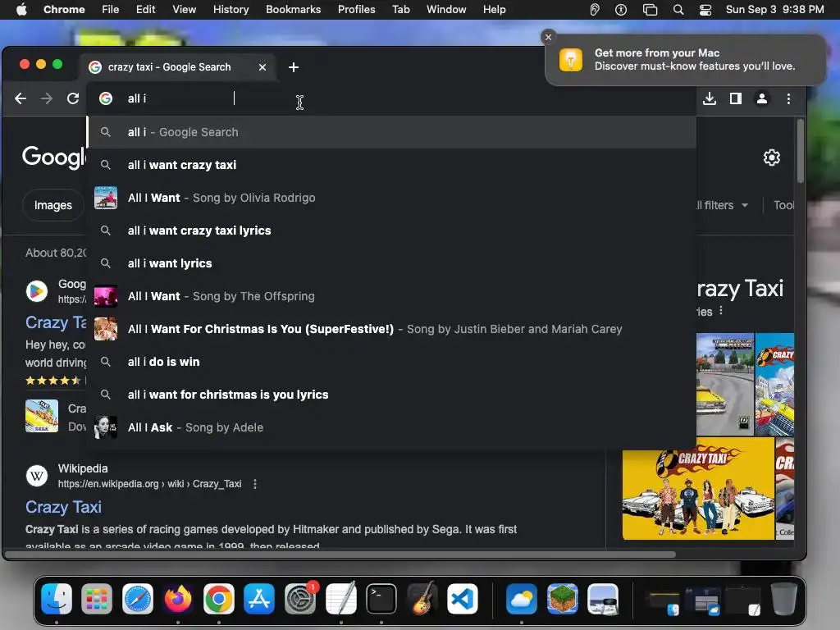Launch Visual Studio Code from the Dock
The width and height of the screenshot is (840, 630).
[463, 598]
